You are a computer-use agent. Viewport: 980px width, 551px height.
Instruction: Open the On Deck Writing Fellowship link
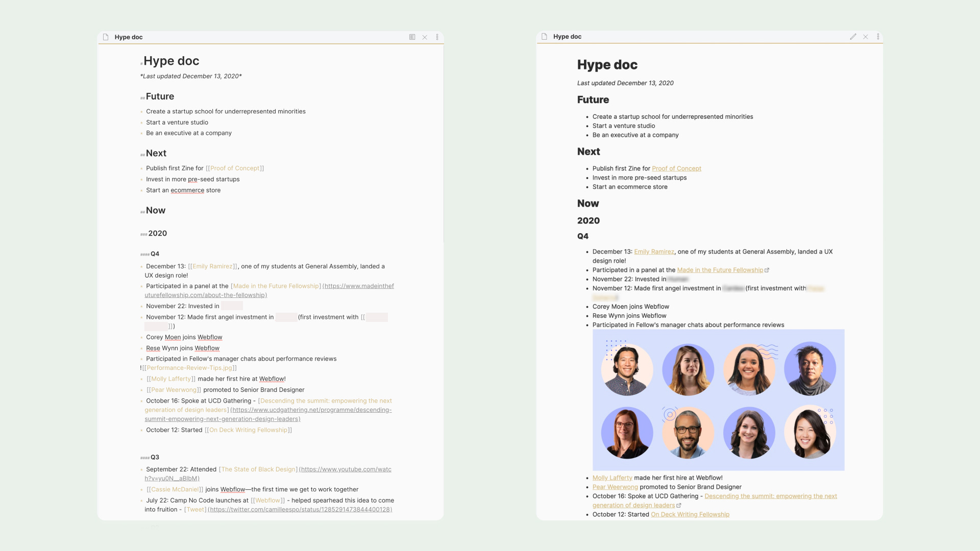tap(690, 514)
